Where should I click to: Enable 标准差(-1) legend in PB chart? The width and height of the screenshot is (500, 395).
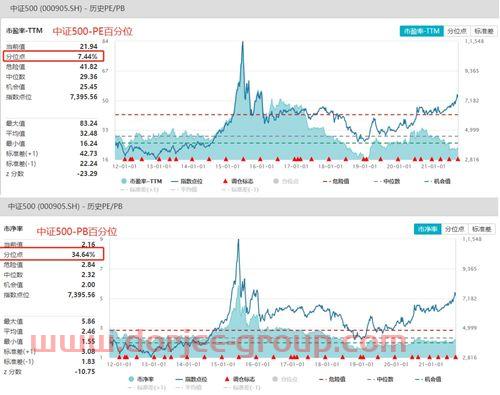[x=242, y=387]
